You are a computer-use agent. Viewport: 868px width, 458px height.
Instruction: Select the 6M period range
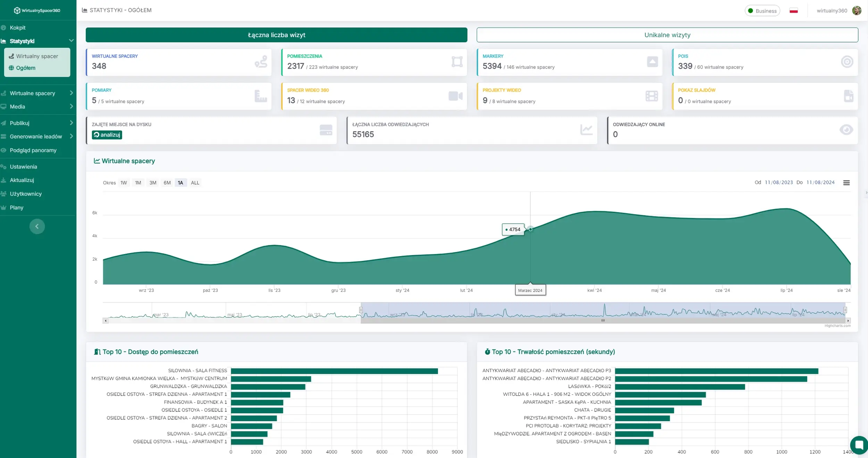167,183
